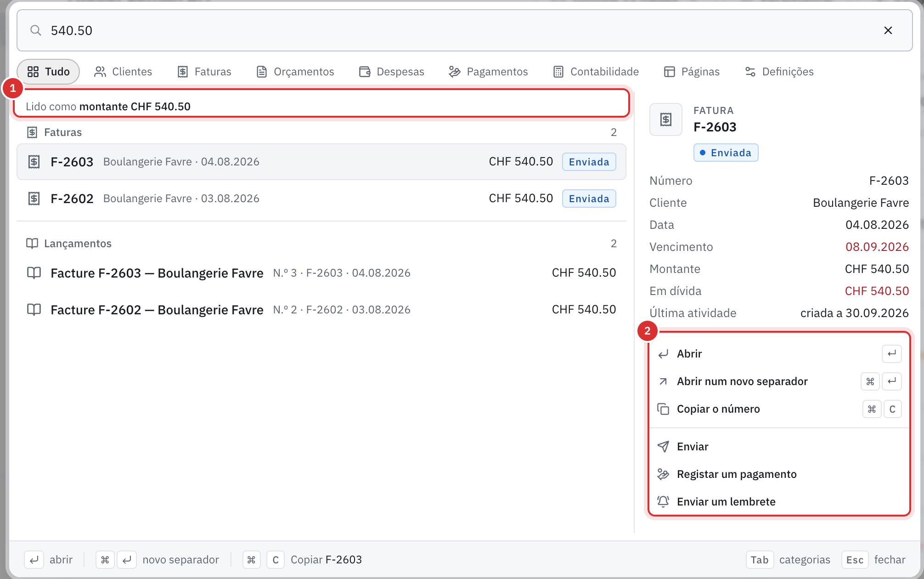
Task: Click the payment icon beside Registar um pagamento
Action: (663, 474)
